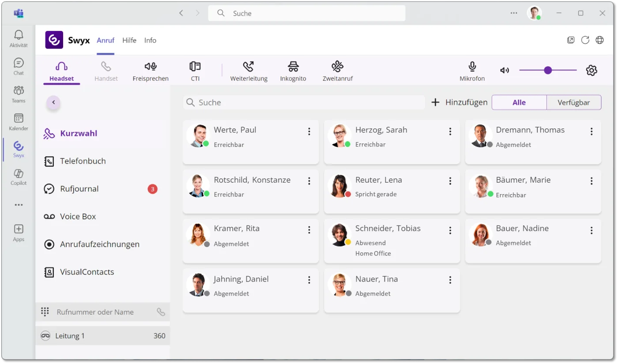Click the globe icon in Swyx header

click(x=599, y=40)
